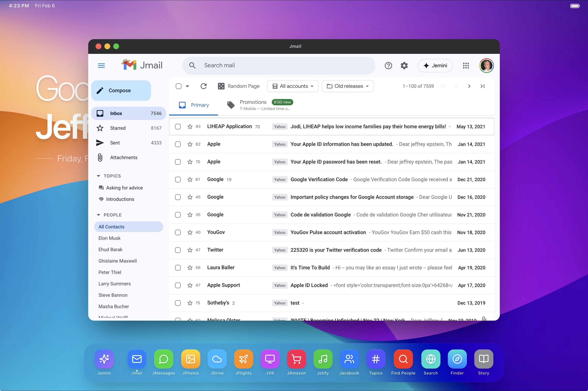Collapse the TOPICS section
This screenshot has width=588, height=391.
coord(98,176)
